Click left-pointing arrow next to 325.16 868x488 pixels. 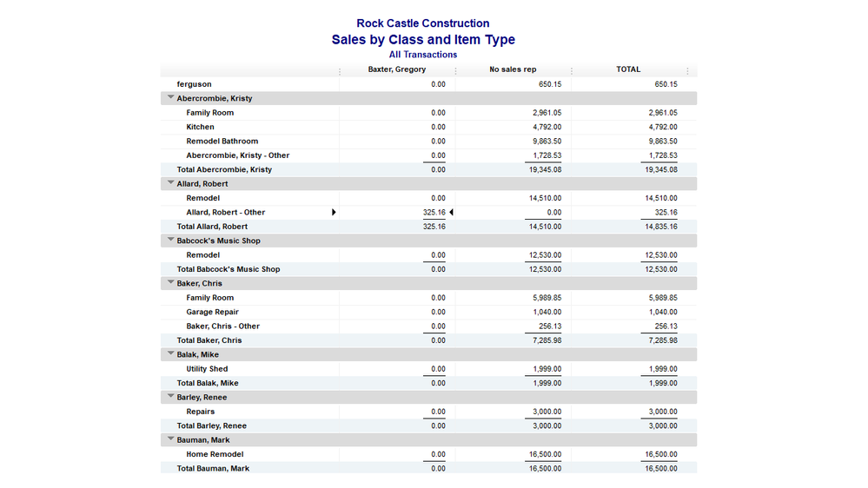click(451, 212)
